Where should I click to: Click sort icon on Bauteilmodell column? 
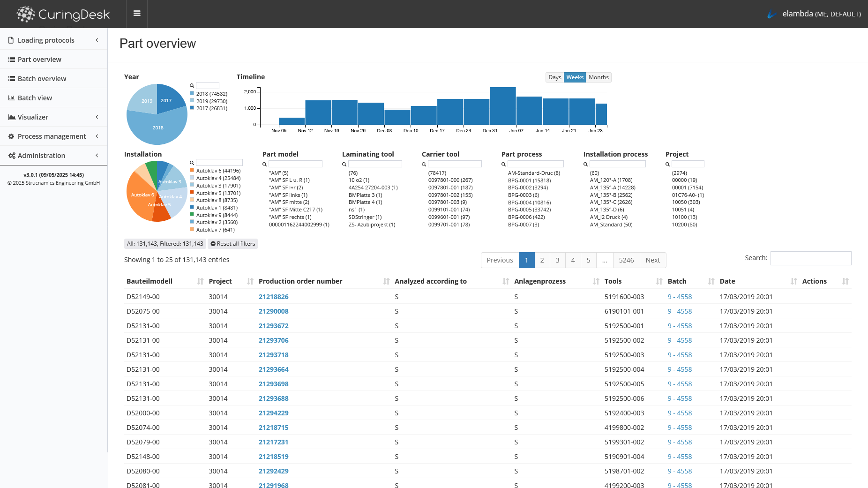coord(200,281)
